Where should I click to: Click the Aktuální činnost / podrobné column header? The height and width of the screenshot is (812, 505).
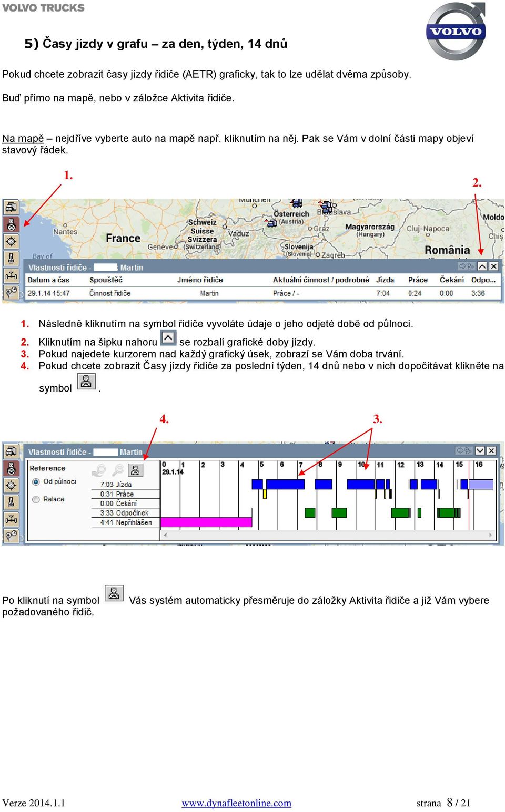[x=321, y=280]
